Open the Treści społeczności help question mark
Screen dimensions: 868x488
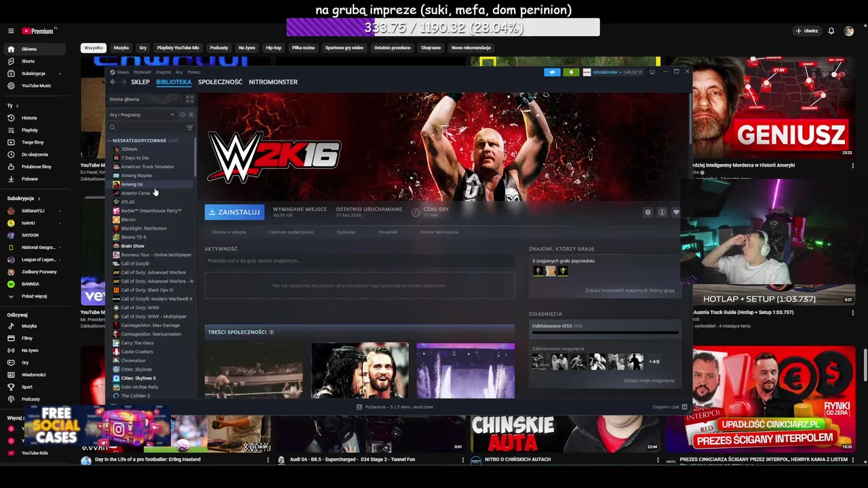(271, 332)
